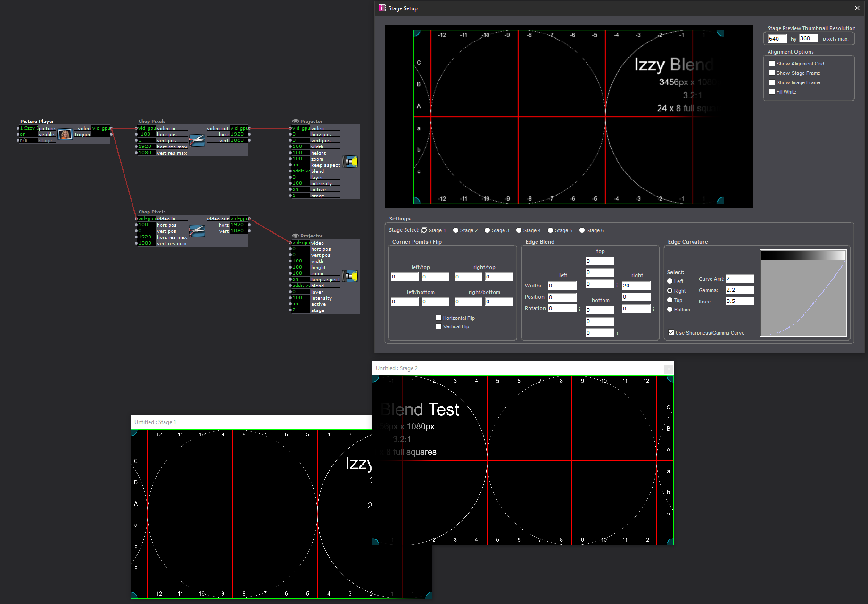868x604 pixels.
Task: Click info mark beside bottom Edge Blend fields
Action: coord(617,334)
